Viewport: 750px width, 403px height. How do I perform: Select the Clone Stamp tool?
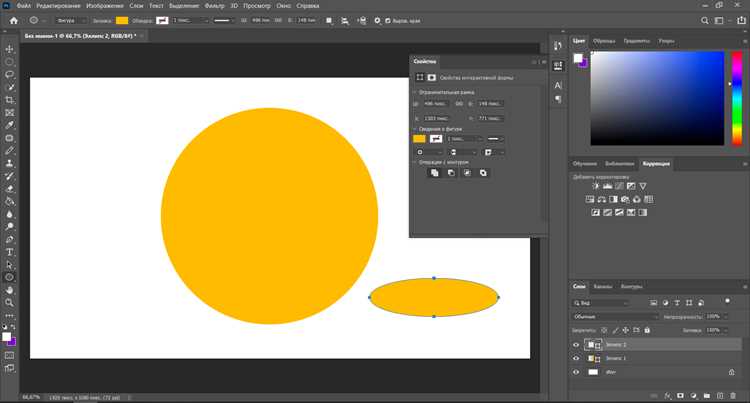point(10,163)
